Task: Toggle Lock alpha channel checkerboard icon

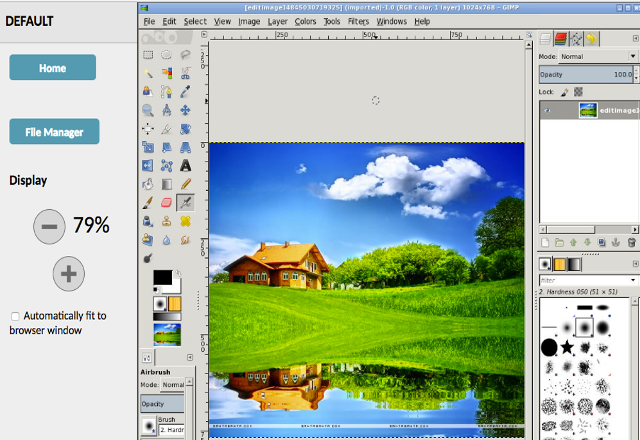Action: [578, 92]
